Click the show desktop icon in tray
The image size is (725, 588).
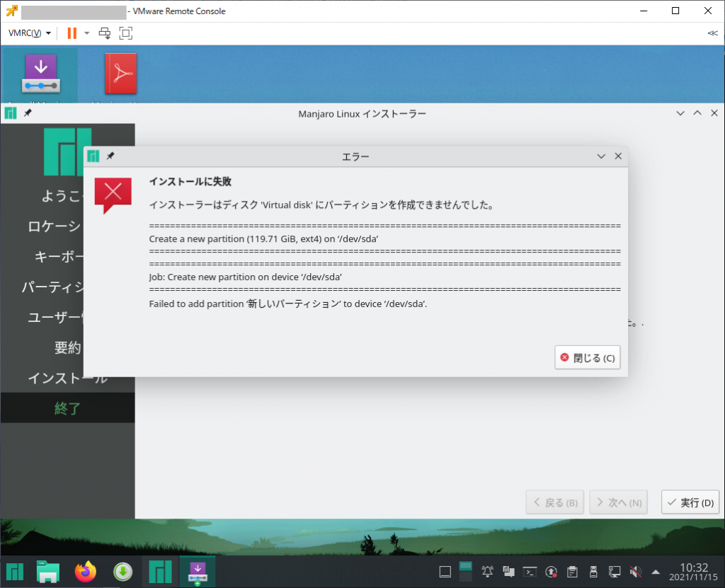coord(445,572)
